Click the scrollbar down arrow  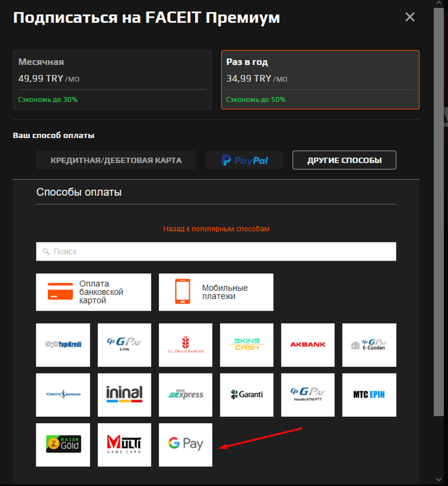[x=439, y=480]
